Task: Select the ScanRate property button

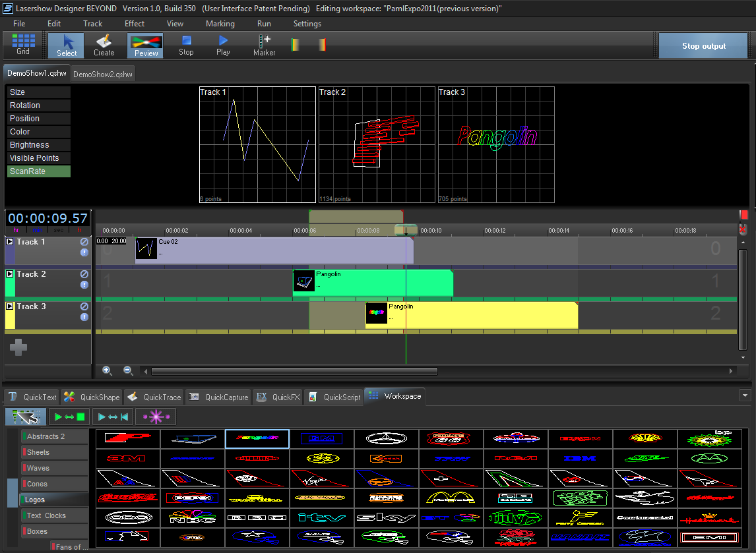Action: click(x=38, y=171)
